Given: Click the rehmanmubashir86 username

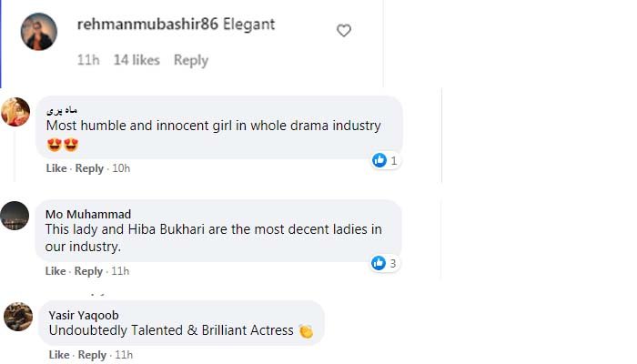Looking at the screenshot, I should 148,25.
